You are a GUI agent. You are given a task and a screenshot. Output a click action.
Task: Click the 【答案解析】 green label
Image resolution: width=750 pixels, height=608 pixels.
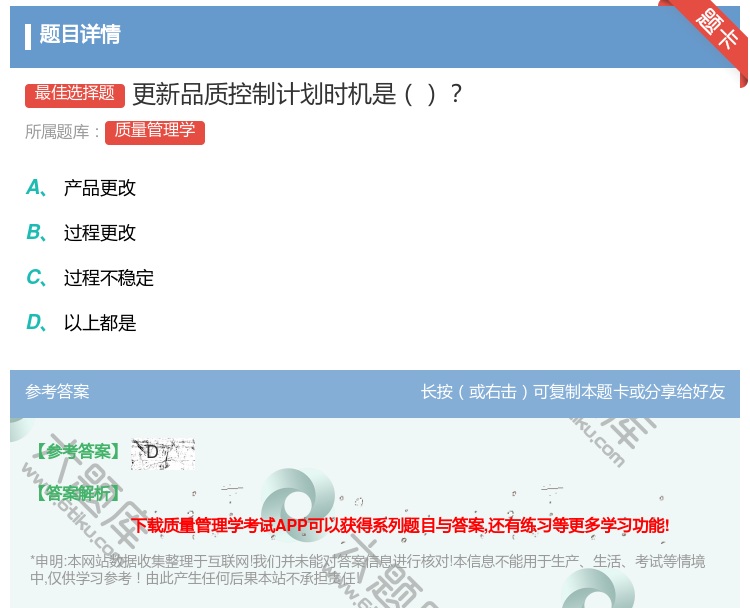tap(78, 493)
